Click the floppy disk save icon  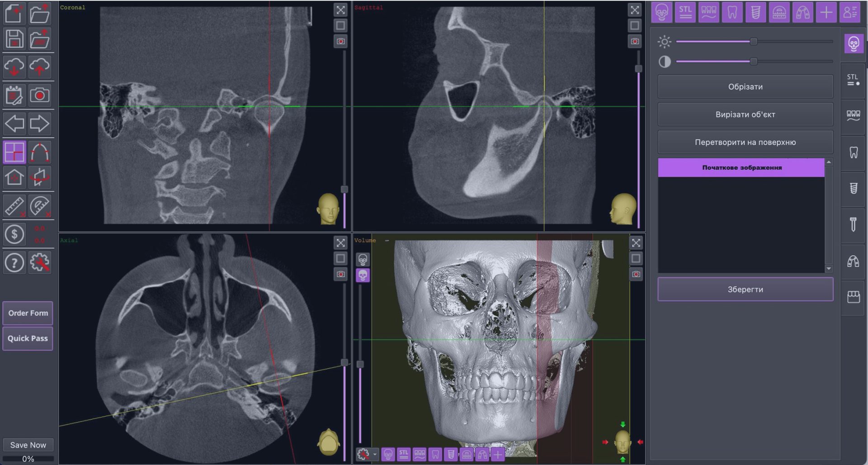14,39
